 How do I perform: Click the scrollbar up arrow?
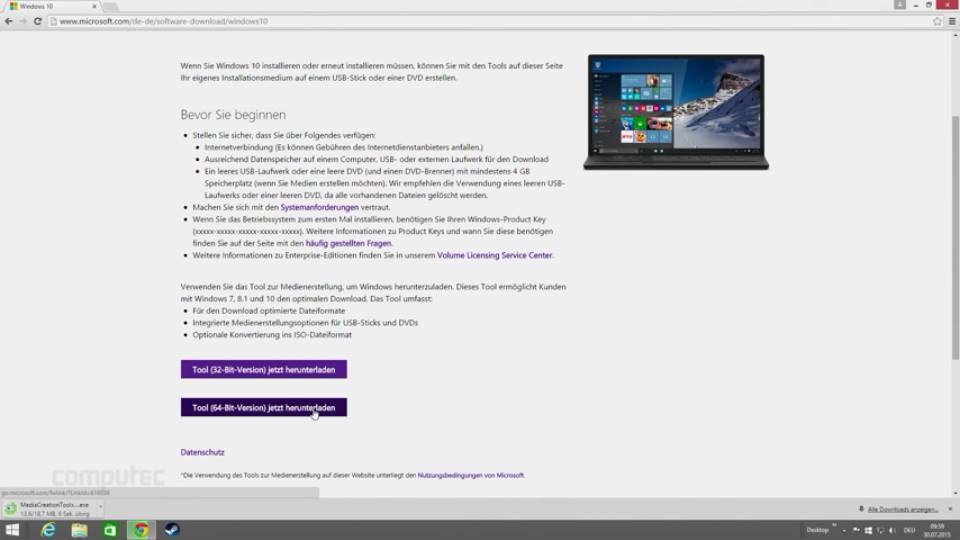pyautogui.click(x=955, y=36)
